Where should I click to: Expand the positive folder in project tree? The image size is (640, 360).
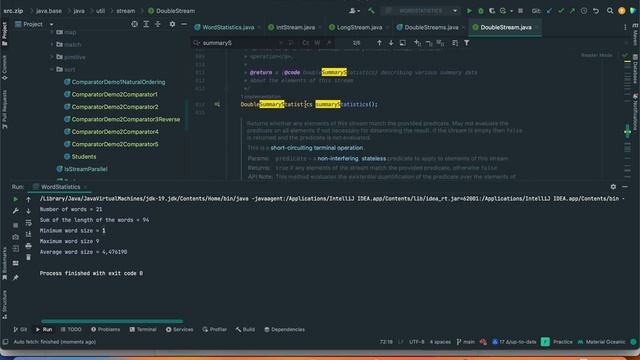pyautogui.click(x=52, y=57)
